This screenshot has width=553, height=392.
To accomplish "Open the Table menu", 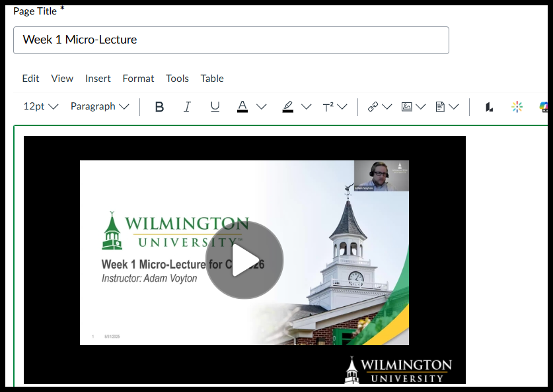I will (x=212, y=78).
